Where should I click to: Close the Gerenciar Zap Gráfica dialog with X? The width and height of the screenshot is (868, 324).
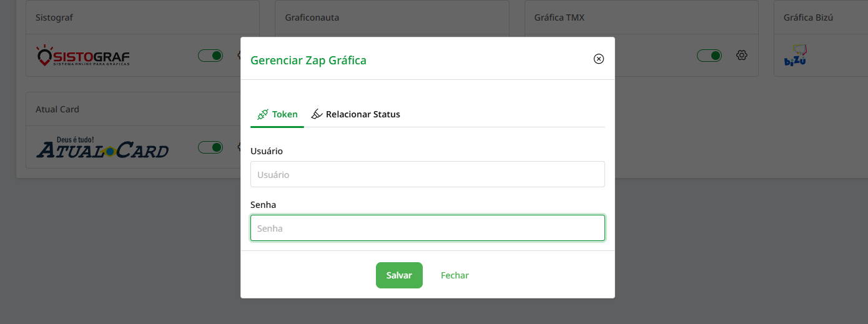[x=598, y=59]
